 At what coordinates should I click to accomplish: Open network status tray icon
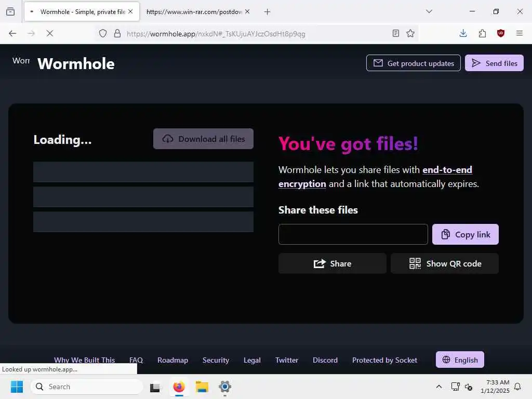(x=455, y=387)
